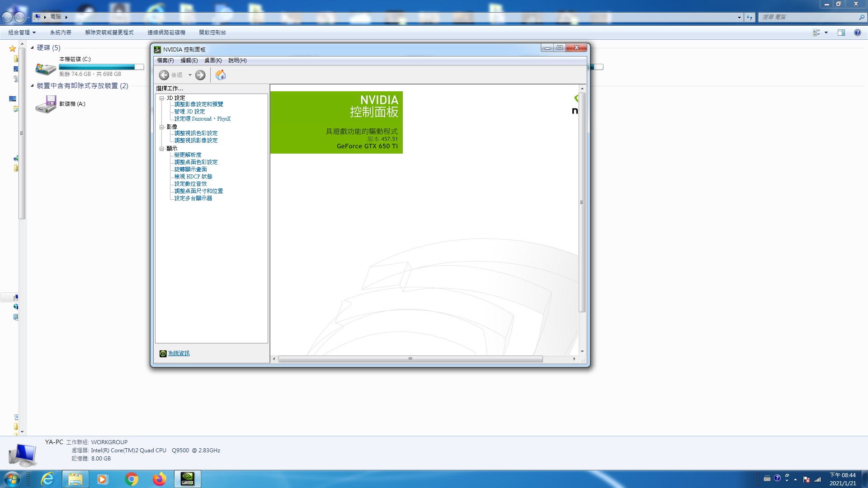Collapse the 裝置中含有卸除式存放裝置 (2) group
This screenshot has width=868, height=488.
point(32,85)
